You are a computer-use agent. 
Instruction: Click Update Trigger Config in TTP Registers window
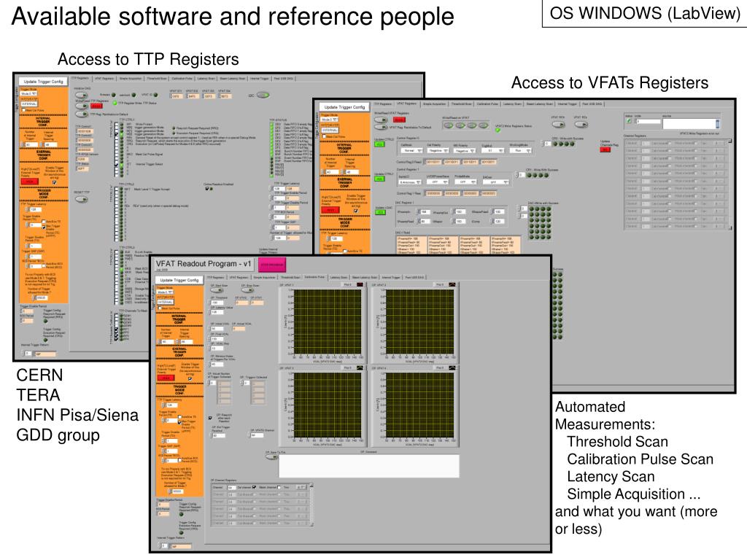[43, 82]
